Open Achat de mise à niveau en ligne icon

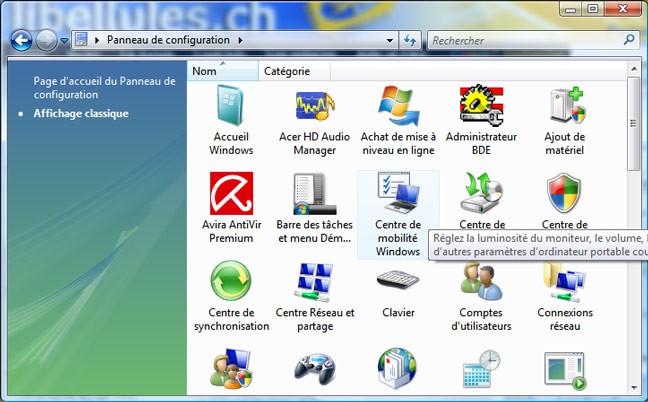tap(398, 106)
